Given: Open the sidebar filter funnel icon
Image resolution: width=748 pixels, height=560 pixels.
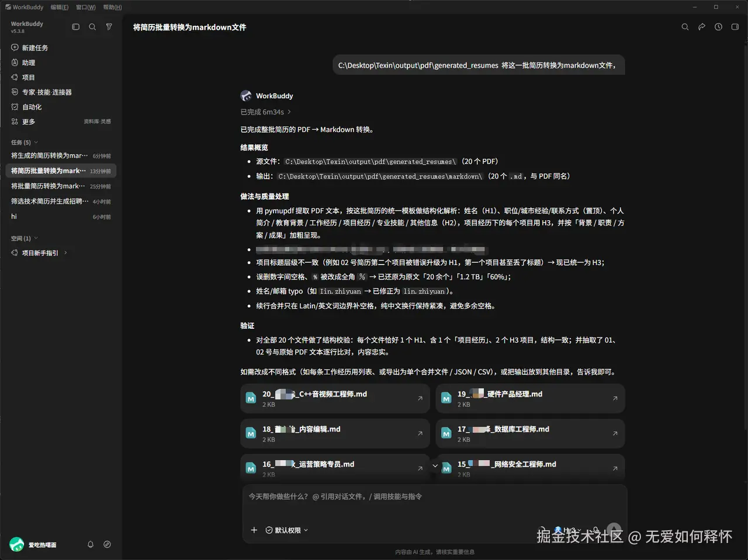Looking at the screenshot, I should point(109,27).
